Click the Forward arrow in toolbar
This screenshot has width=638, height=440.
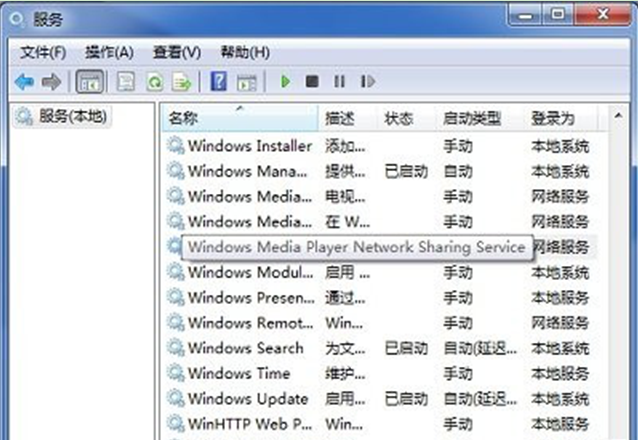(51, 82)
